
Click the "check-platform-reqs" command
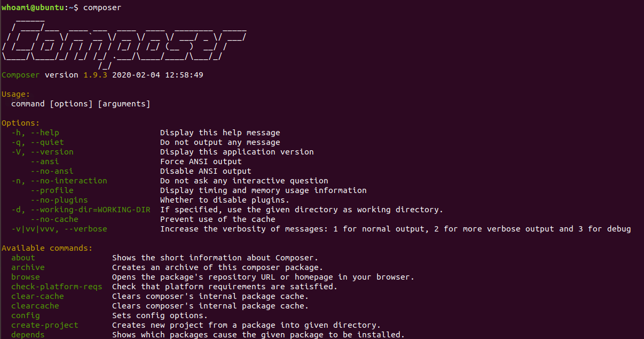(57, 287)
